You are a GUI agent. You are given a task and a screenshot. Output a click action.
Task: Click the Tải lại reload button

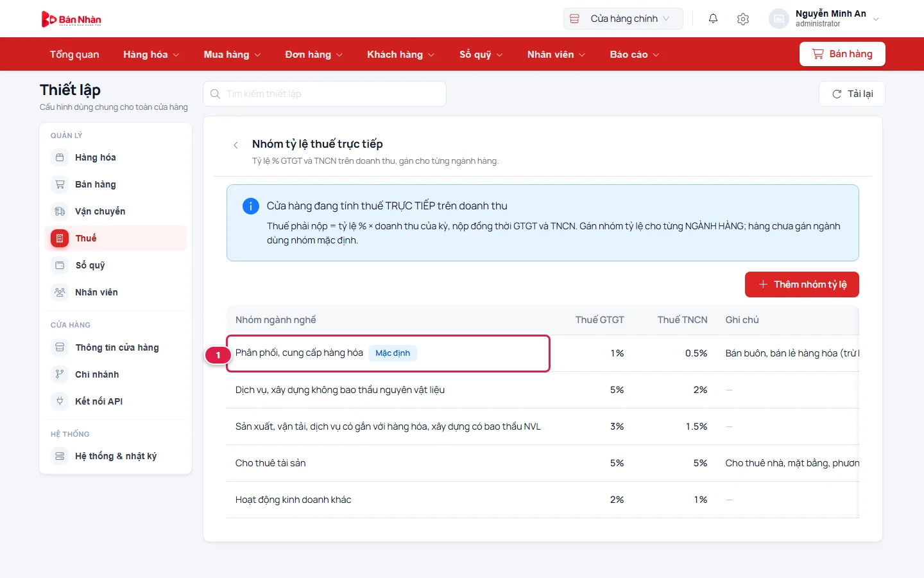(852, 94)
